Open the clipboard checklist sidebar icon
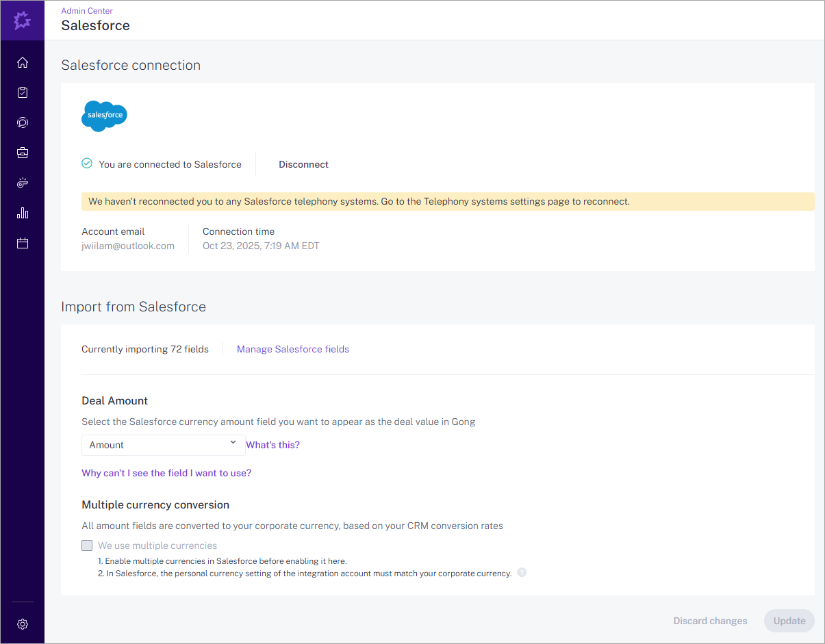This screenshot has height=644, width=825. [23, 92]
